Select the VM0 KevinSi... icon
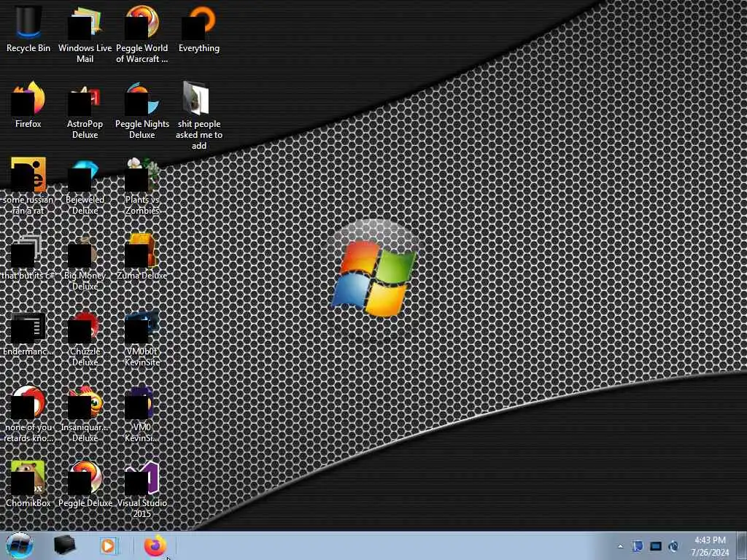 142,413
